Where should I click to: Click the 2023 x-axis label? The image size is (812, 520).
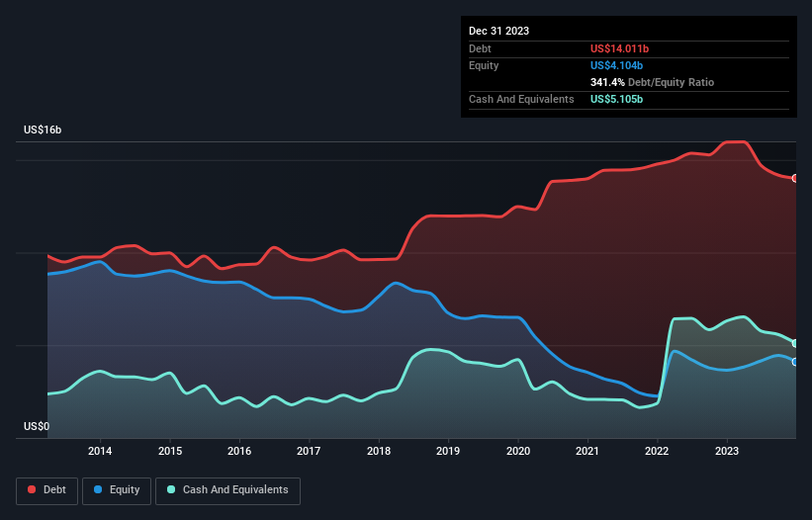727,451
